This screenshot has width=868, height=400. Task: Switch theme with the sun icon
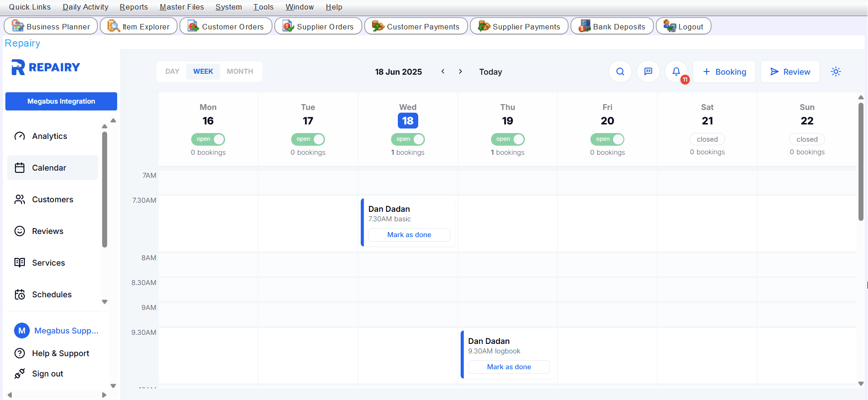click(836, 71)
